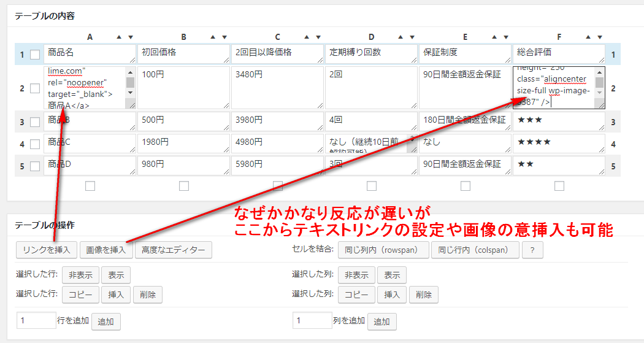Sort column A ascending with up arrow

coord(119,37)
